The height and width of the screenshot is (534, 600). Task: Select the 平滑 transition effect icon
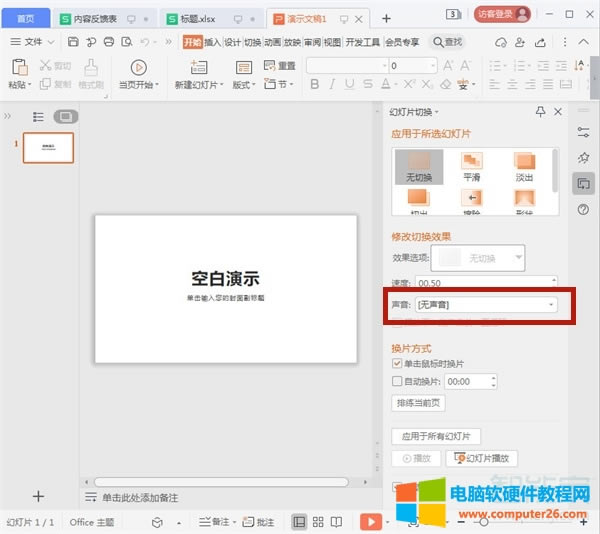[x=471, y=165]
